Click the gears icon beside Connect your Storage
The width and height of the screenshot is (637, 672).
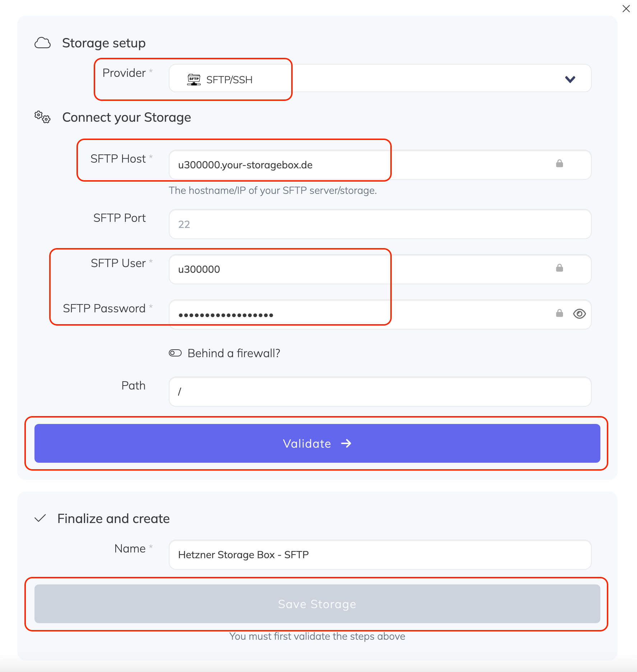42,117
